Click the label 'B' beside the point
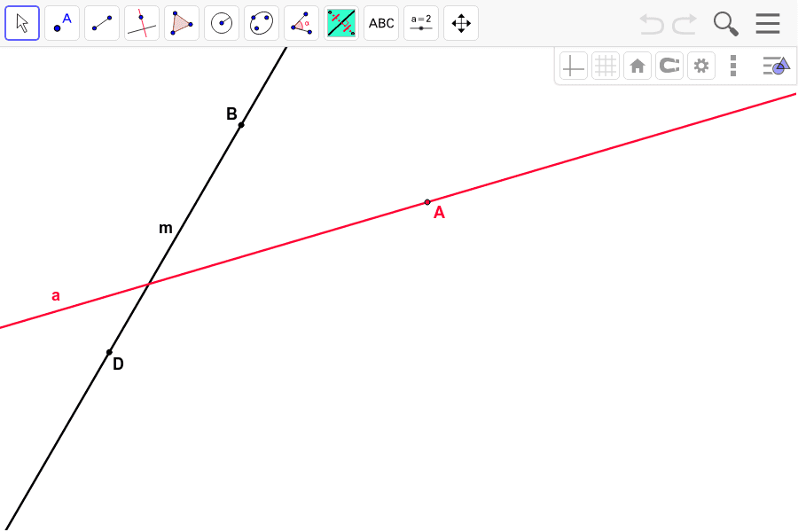 pyautogui.click(x=231, y=113)
